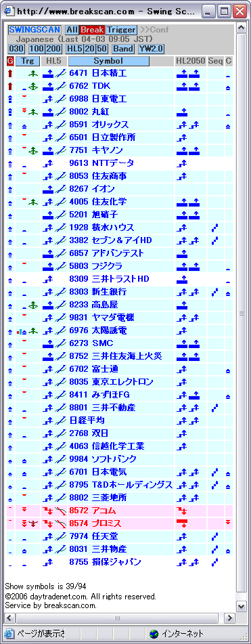Toggle the 030 filter
This screenshot has height=644, width=251.
point(16,49)
